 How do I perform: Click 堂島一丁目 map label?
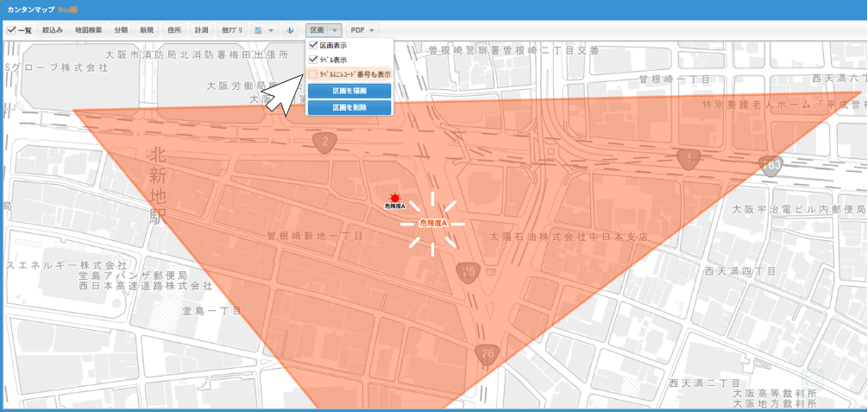coord(211,311)
